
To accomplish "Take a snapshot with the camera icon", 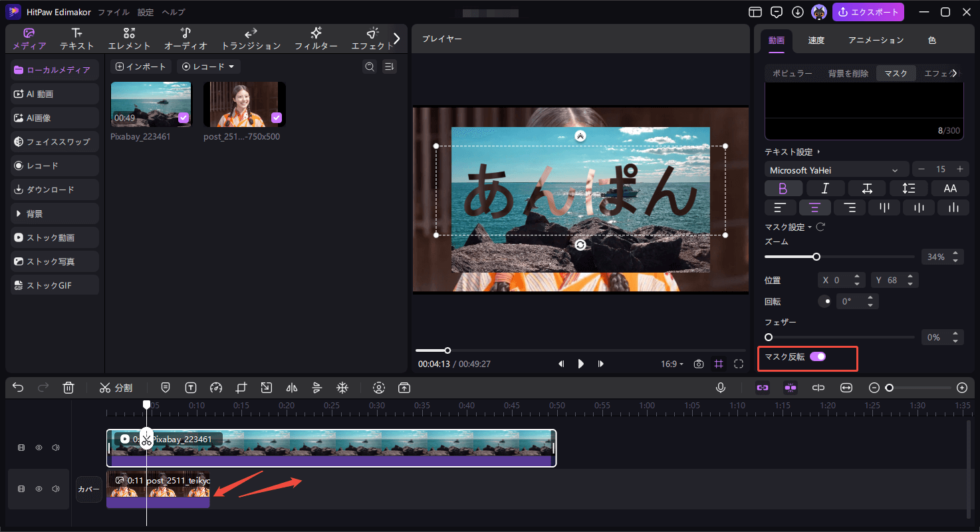I will pyautogui.click(x=699, y=364).
